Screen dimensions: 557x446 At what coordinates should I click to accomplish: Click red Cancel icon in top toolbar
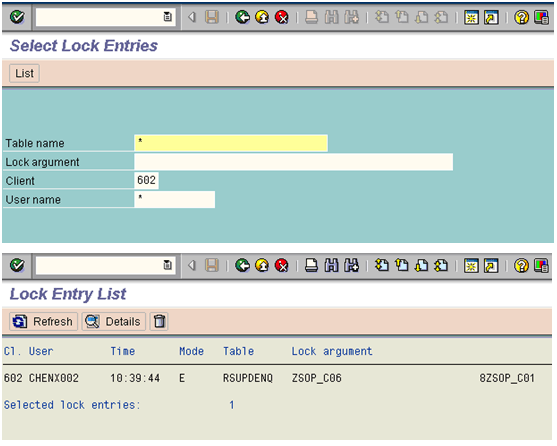(282, 17)
